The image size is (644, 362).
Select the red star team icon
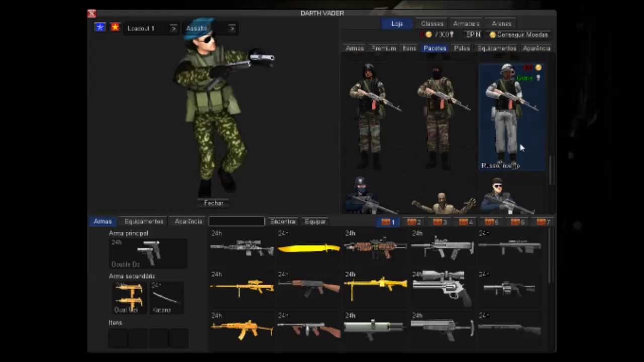115,28
